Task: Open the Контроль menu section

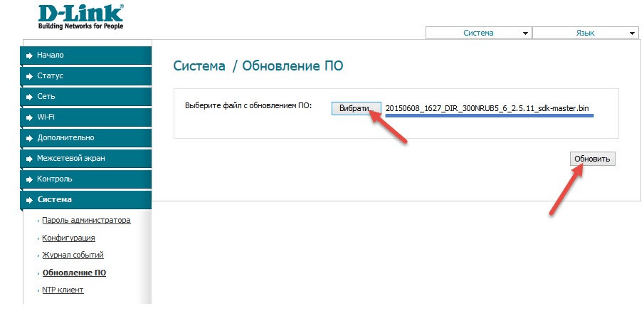Action: point(86,179)
